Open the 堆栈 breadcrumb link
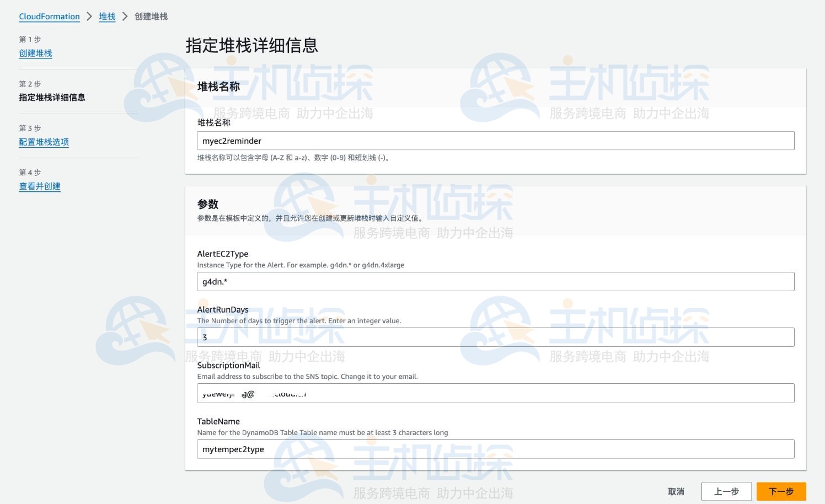This screenshot has height=504, width=825. [x=107, y=17]
